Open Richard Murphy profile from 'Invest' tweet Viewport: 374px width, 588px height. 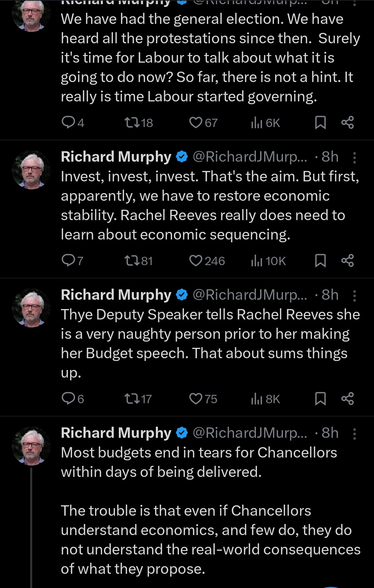(x=116, y=157)
